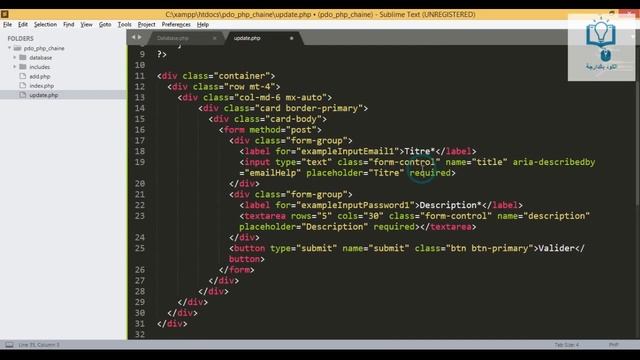Click the Line/Column status indicator
Screen dimensions: 640x360
point(39,345)
